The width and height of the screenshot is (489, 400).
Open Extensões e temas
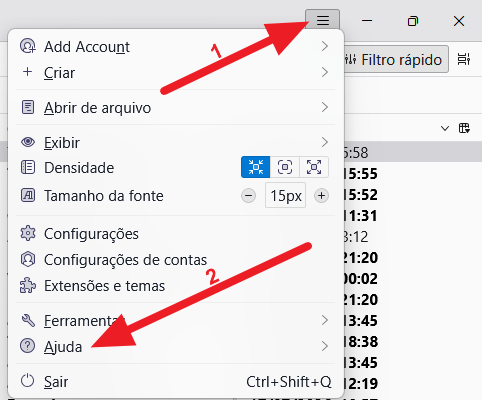pyautogui.click(x=175, y=286)
